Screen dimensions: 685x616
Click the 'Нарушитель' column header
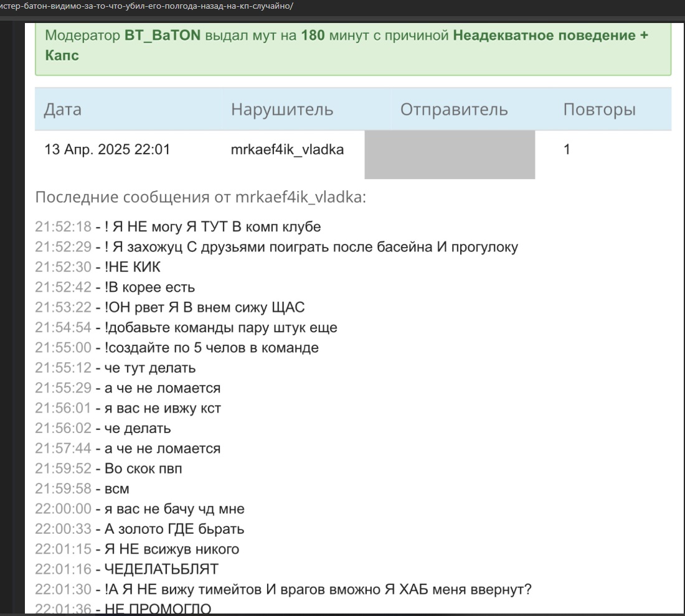pyautogui.click(x=282, y=110)
